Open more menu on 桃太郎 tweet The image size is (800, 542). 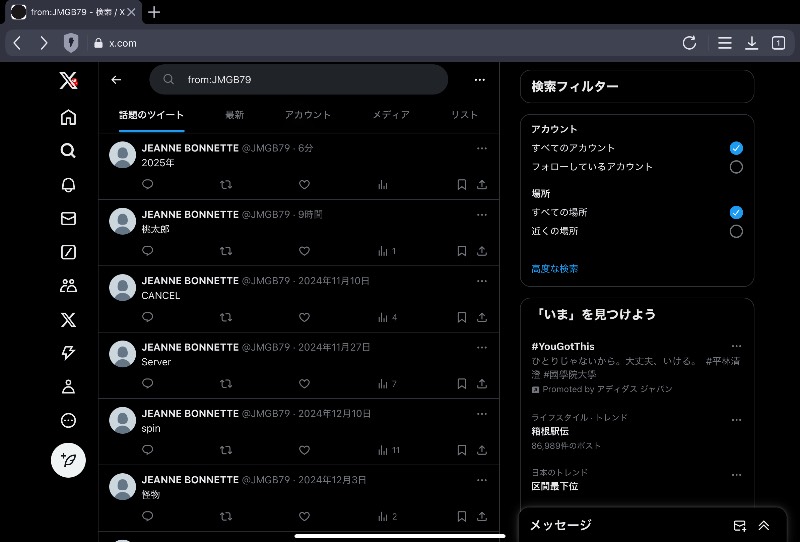[482, 215]
